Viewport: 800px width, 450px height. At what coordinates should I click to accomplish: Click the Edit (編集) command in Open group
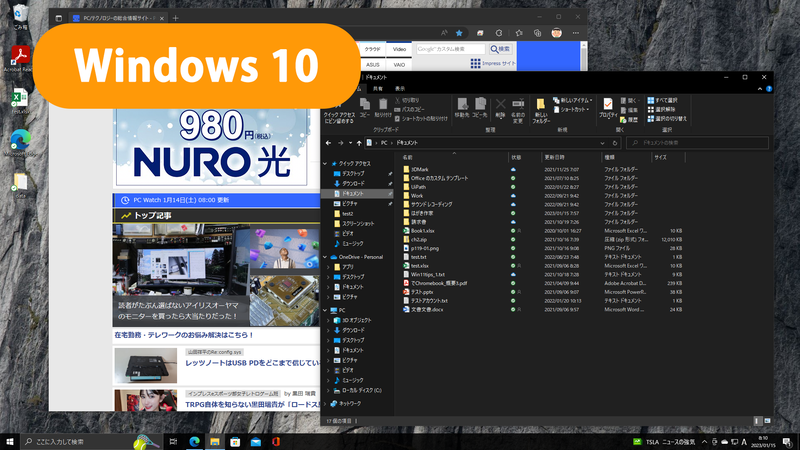click(x=630, y=110)
